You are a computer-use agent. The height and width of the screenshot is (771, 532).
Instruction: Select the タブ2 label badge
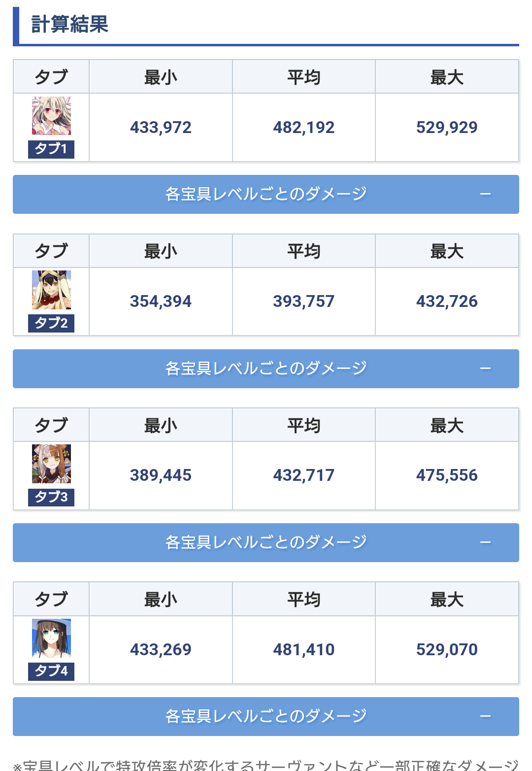[51, 323]
